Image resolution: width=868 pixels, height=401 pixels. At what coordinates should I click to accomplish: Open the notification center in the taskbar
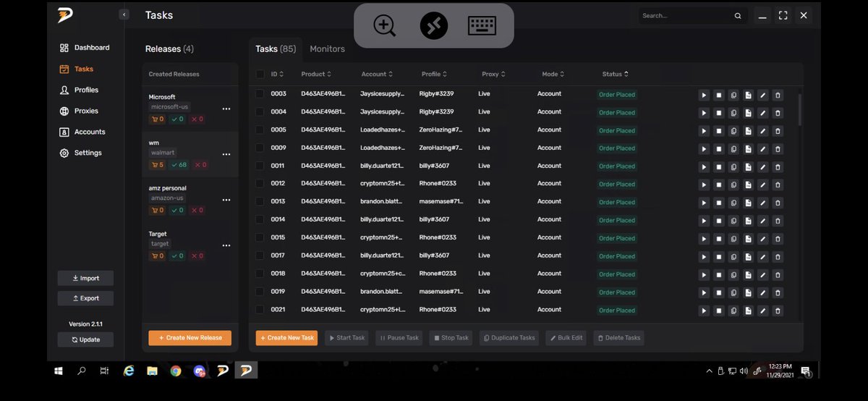tap(805, 371)
